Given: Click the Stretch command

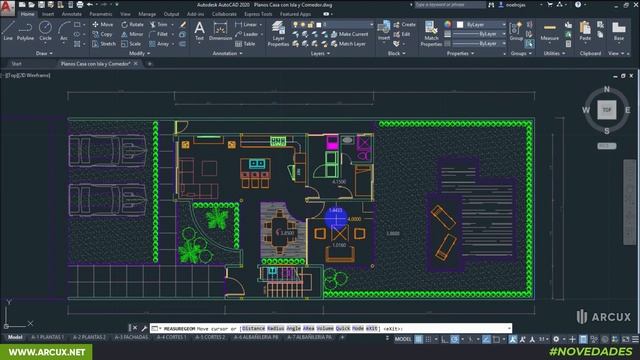Looking at the screenshot, I should click(x=104, y=44).
